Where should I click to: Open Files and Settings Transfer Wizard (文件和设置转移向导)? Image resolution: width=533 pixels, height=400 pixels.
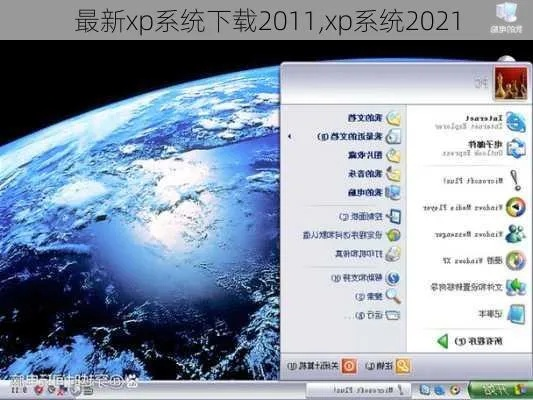[x=478, y=287]
